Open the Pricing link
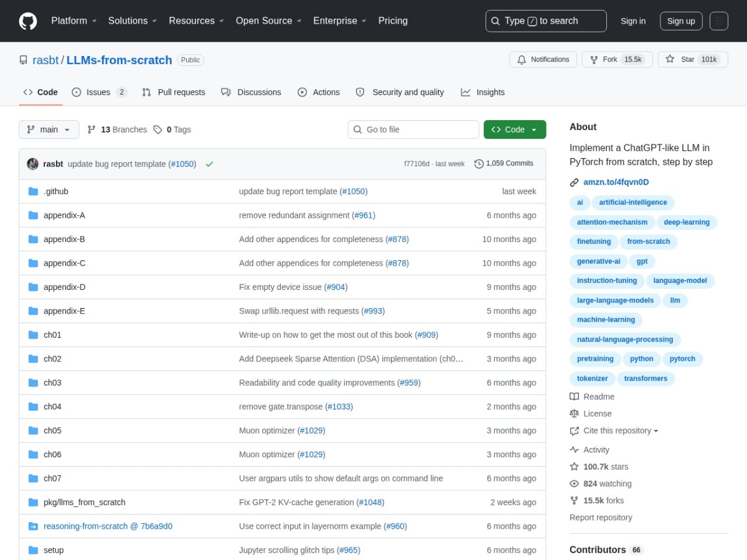This screenshot has width=747, height=560. [x=393, y=21]
